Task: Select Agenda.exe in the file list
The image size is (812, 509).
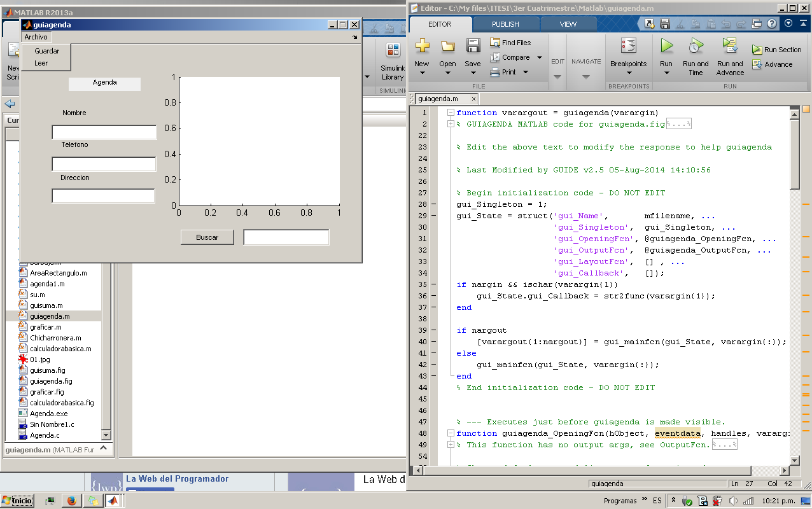Action: point(48,414)
